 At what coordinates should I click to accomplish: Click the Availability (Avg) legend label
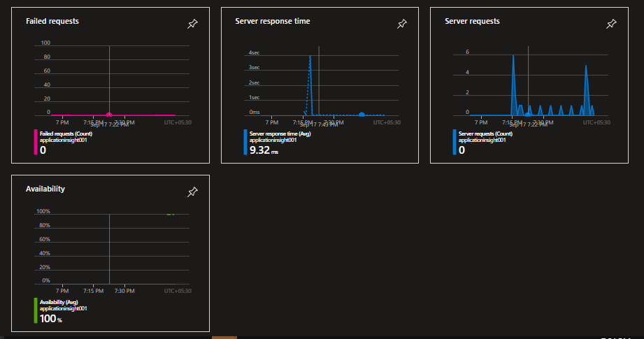tap(59, 302)
